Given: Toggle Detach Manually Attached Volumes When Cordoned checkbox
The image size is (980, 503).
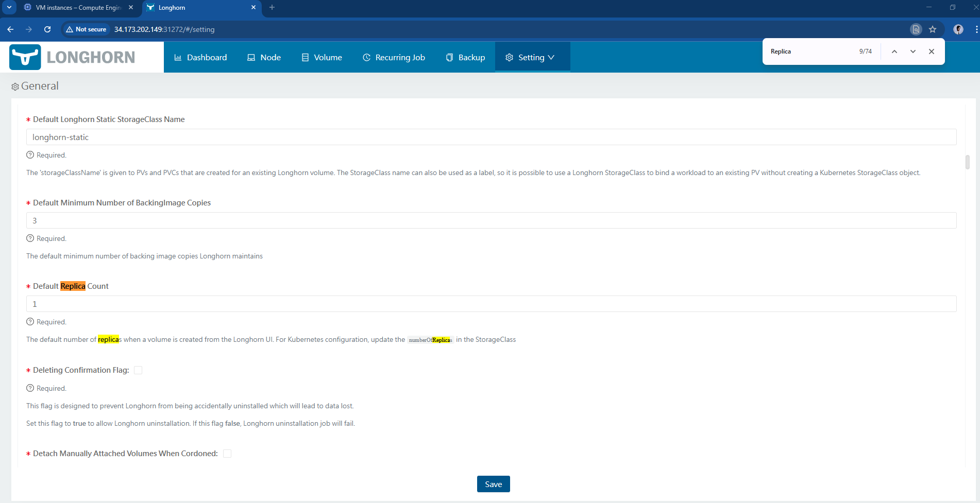Looking at the screenshot, I should pyautogui.click(x=227, y=454).
